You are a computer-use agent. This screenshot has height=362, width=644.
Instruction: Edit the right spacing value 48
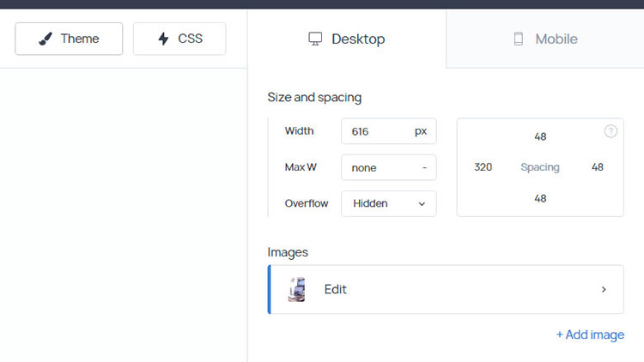pos(598,167)
